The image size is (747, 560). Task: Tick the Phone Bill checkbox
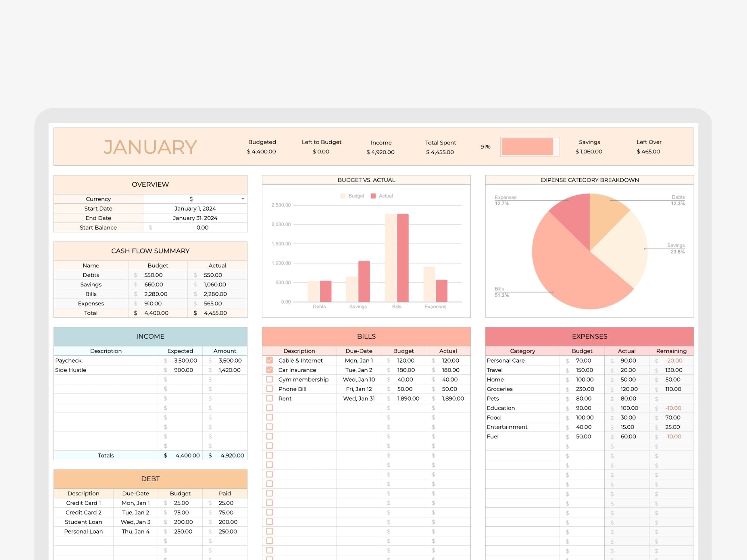[269, 389]
